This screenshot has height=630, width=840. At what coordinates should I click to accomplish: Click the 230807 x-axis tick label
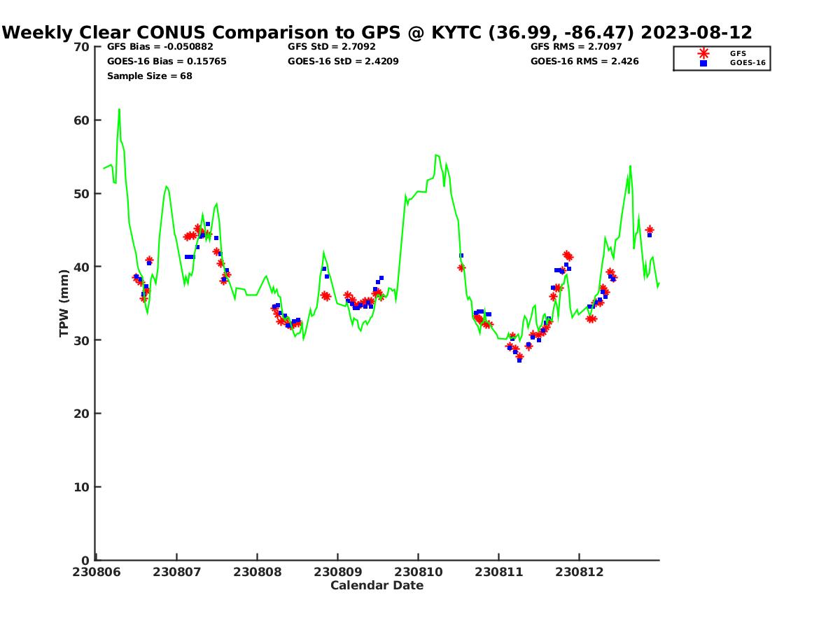click(176, 572)
